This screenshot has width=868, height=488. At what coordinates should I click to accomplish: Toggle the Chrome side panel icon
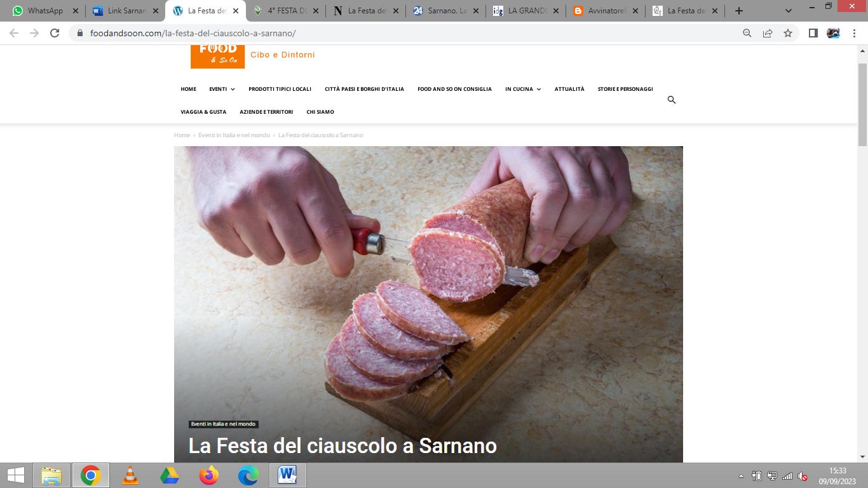click(813, 33)
